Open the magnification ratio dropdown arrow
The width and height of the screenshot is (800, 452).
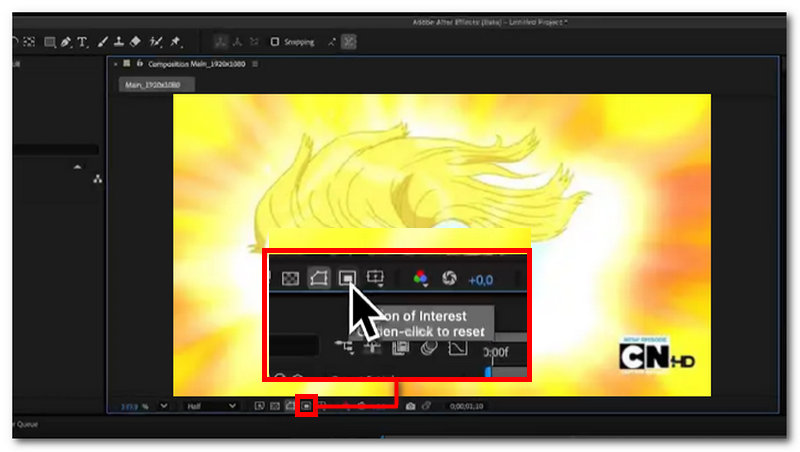[164, 406]
